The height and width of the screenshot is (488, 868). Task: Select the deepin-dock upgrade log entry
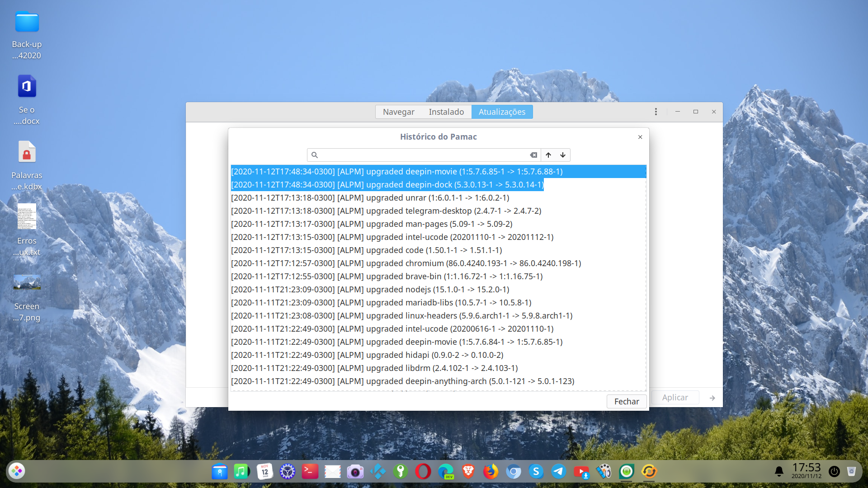coord(387,184)
